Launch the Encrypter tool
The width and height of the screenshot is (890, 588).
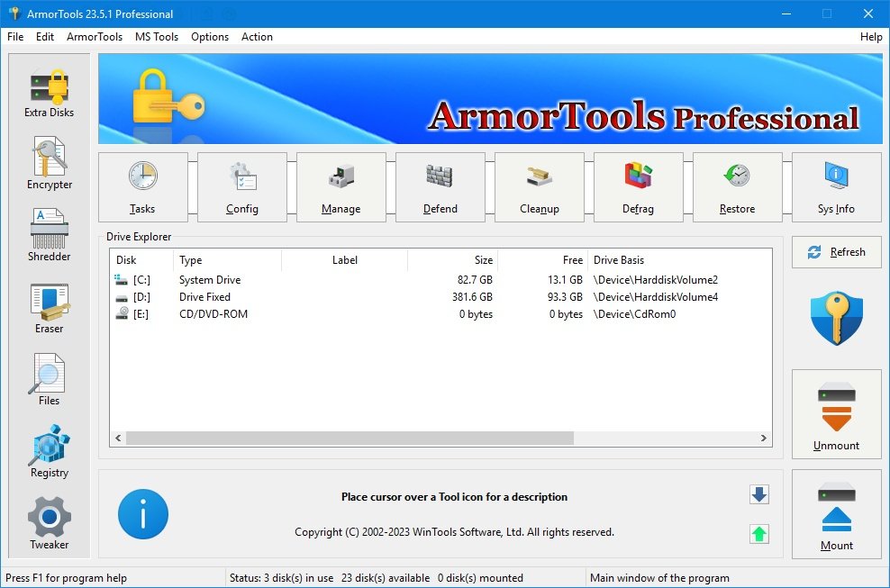pyautogui.click(x=50, y=164)
